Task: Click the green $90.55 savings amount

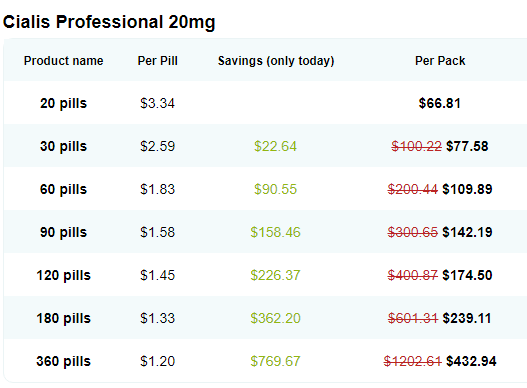Action: [275, 189]
